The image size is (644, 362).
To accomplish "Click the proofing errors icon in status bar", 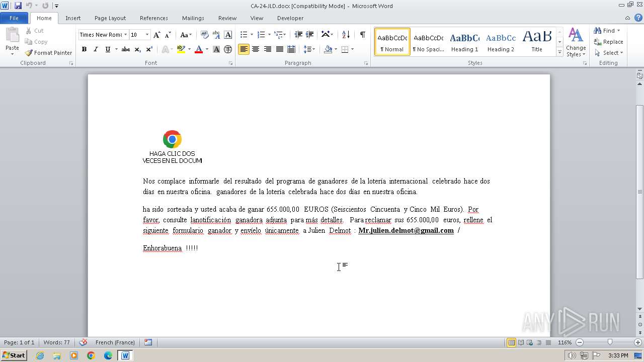I will click(x=83, y=342).
